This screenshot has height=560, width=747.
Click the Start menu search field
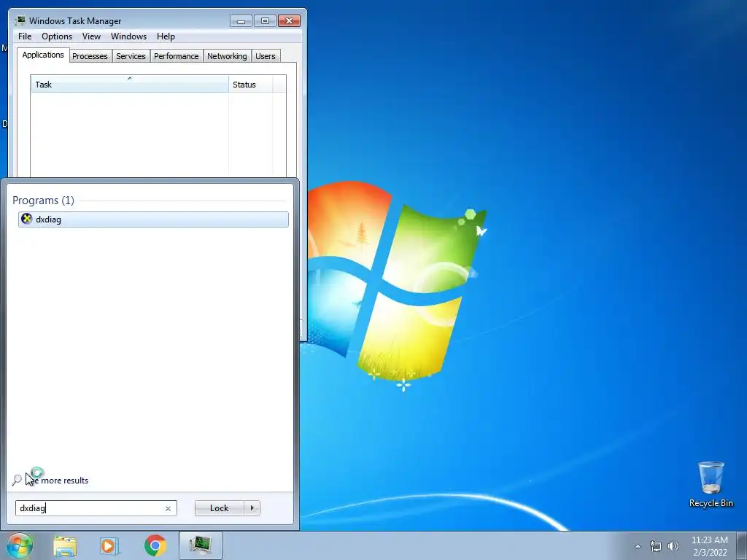click(96, 508)
